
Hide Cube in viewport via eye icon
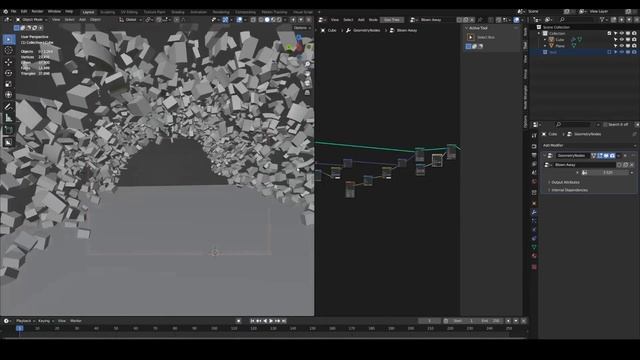pyautogui.click(x=622, y=40)
